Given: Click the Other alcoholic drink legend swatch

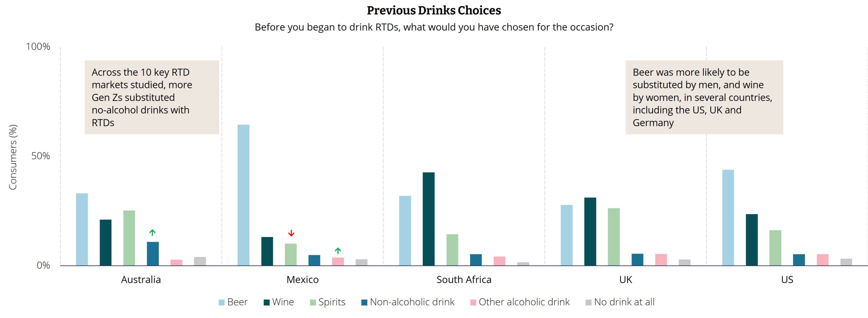Looking at the screenshot, I should click(x=473, y=302).
